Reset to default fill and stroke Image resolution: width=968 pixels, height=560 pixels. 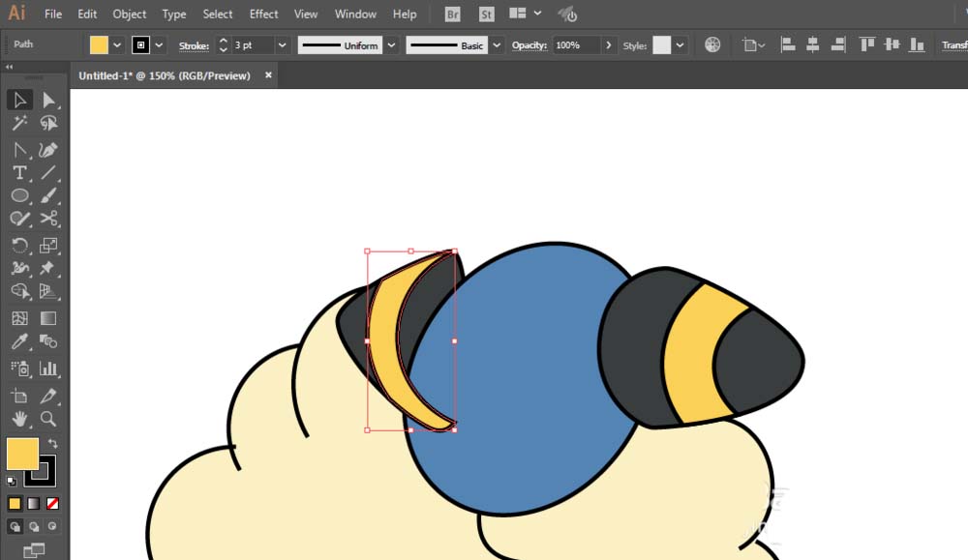pyautogui.click(x=12, y=481)
